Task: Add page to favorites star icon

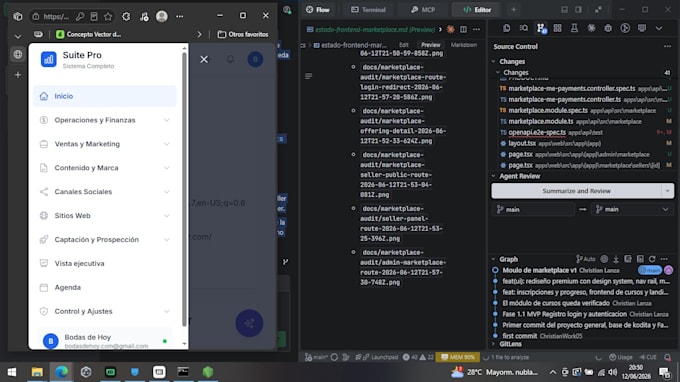Action: (x=108, y=16)
